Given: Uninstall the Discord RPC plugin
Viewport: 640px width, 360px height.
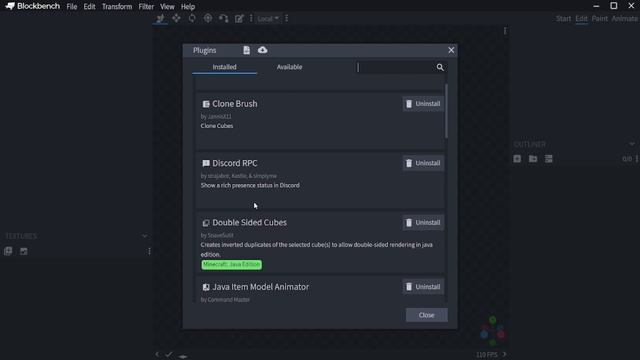Looking at the screenshot, I should [x=423, y=163].
